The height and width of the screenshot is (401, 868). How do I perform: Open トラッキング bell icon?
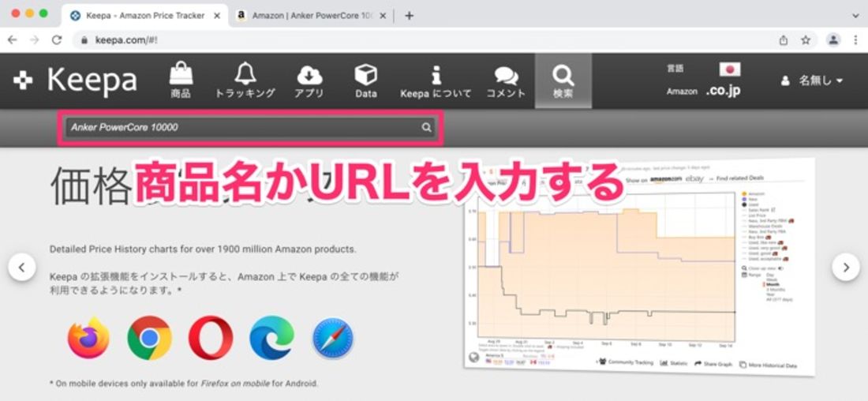coord(245,81)
